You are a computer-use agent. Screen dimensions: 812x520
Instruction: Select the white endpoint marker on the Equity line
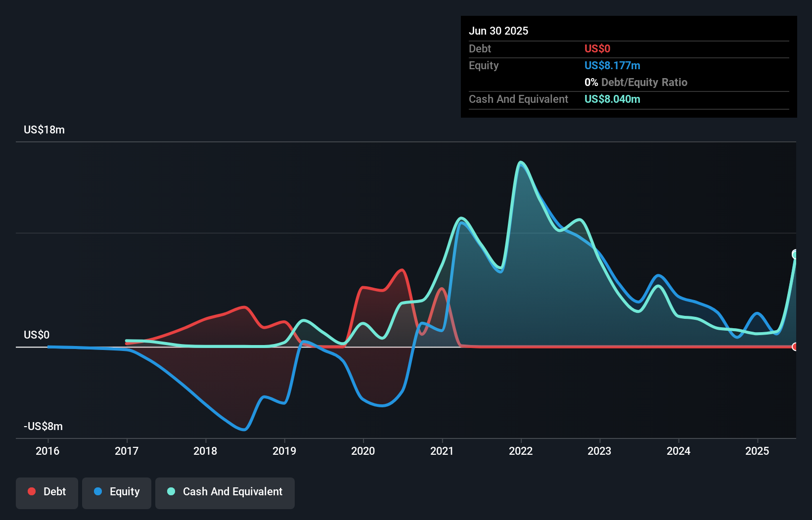tap(795, 253)
